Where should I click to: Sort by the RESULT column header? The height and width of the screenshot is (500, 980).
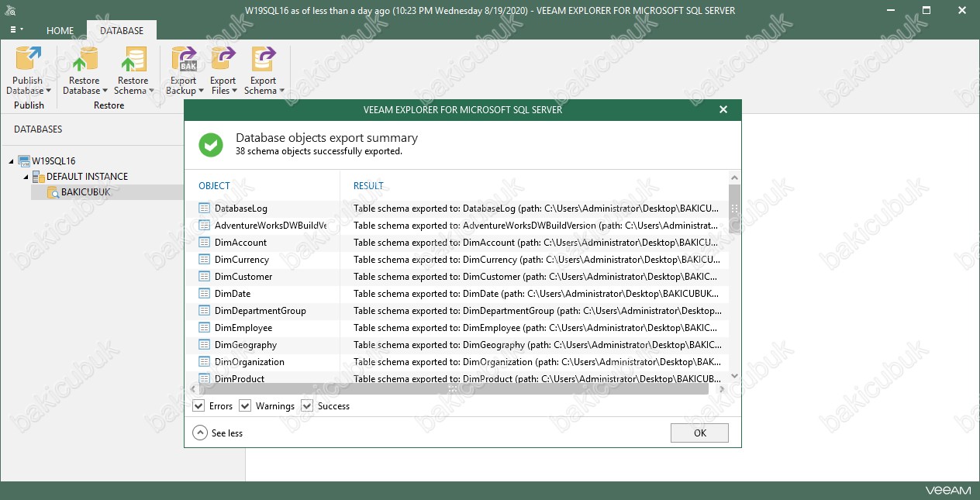(369, 186)
